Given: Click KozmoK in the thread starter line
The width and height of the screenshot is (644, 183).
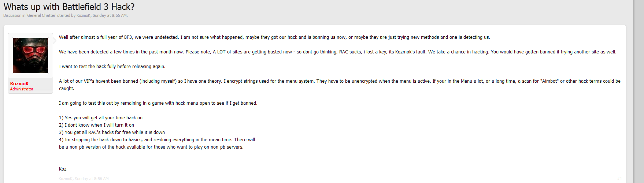Looking at the screenshot, I should coord(83,15).
